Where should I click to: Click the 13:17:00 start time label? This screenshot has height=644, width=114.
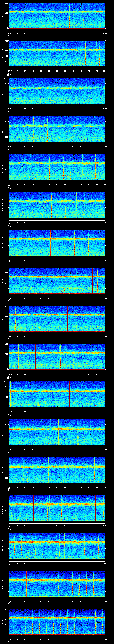click(x=9, y=71)
